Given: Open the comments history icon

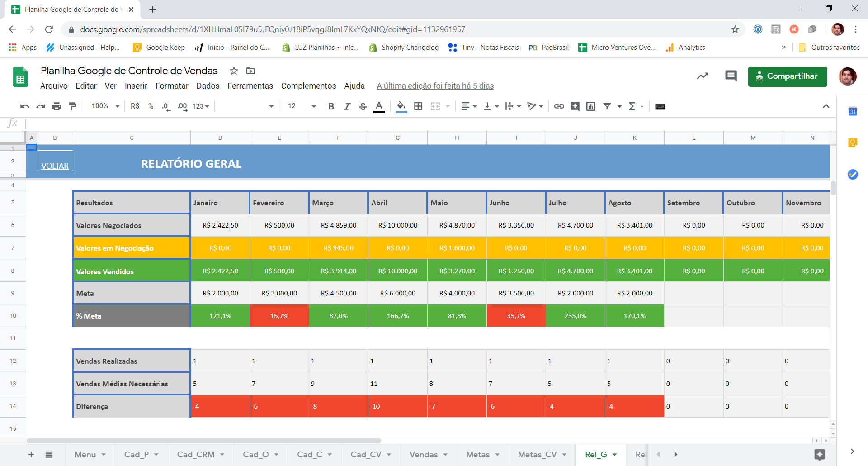Looking at the screenshot, I should point(731,76).
